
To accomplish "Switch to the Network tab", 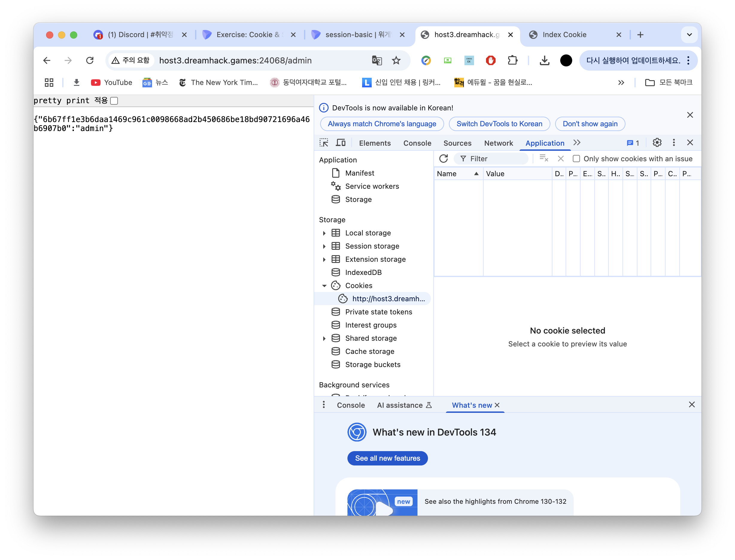I will click(x=498, y=143).
